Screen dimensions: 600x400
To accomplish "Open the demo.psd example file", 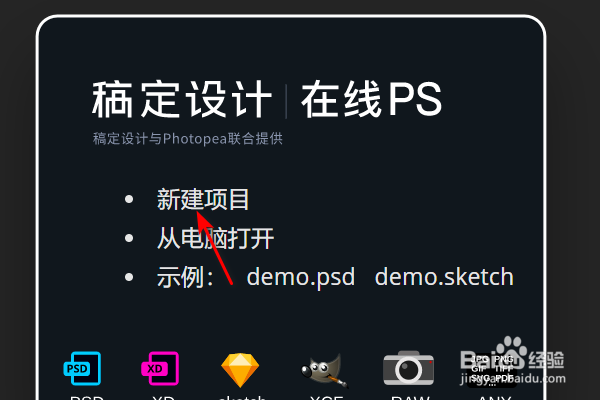I will 301,277.
